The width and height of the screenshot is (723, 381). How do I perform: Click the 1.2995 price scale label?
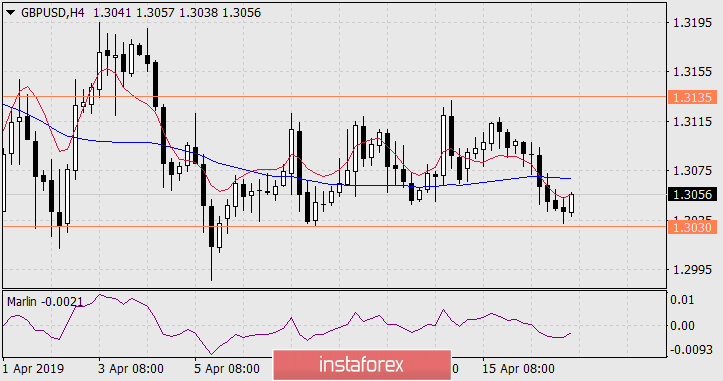(x=693, y=270)
